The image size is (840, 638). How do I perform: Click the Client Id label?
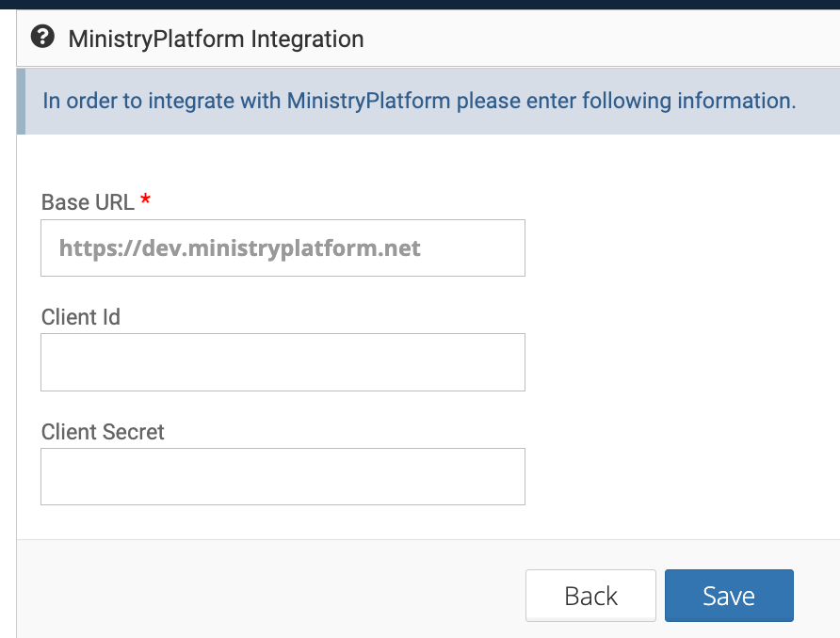(x=81, y=317)
